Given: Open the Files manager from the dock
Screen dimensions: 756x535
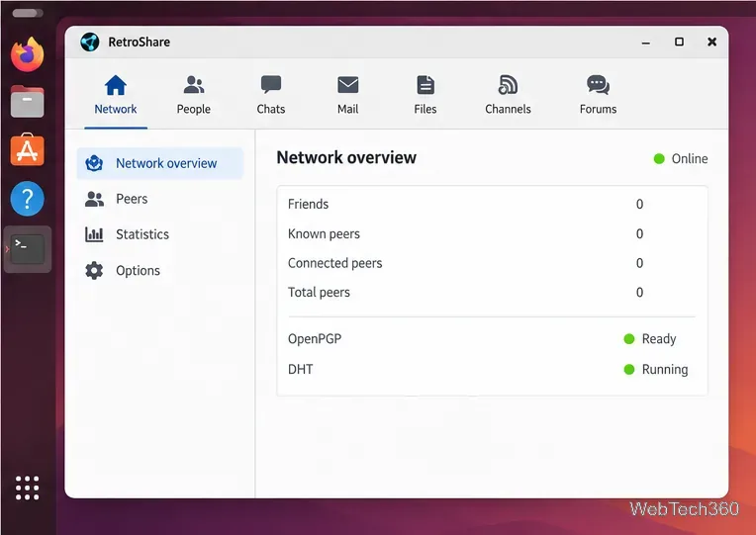Looking at the screenshot, I should click(28, 102).
